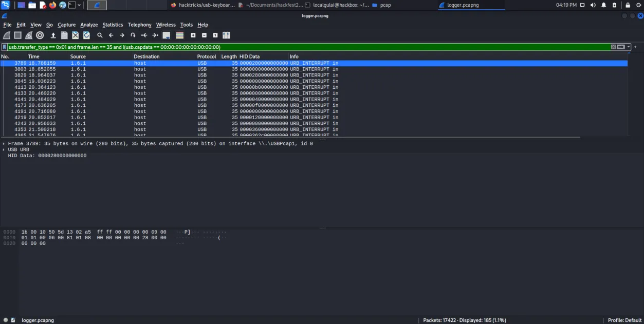Toggle packet list colorization
This screenshot has width=644, height=324.
tap(179, 35)
